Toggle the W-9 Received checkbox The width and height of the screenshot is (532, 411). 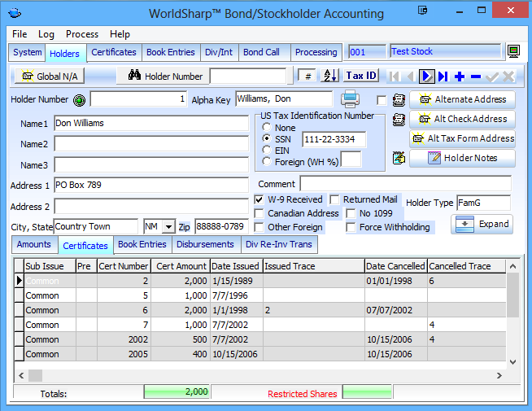point(259,199)
